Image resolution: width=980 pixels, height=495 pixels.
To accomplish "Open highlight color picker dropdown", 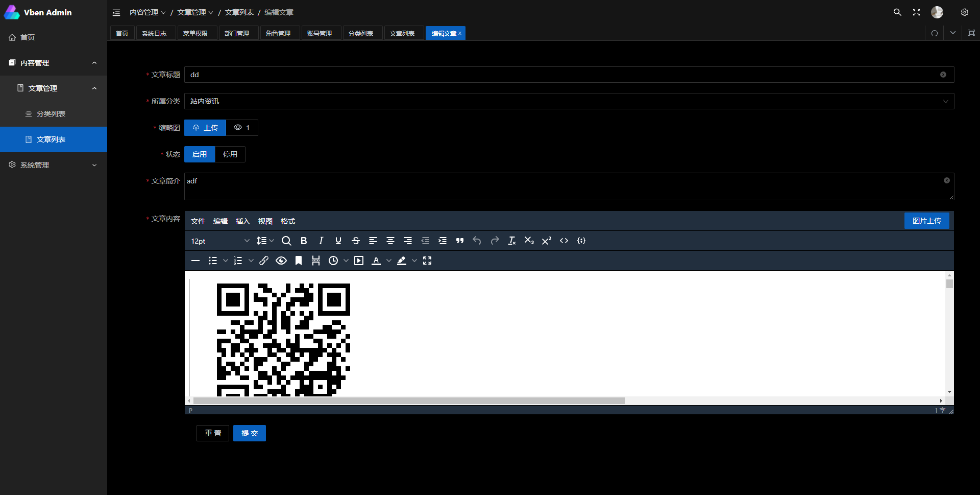I will [414, 261].
